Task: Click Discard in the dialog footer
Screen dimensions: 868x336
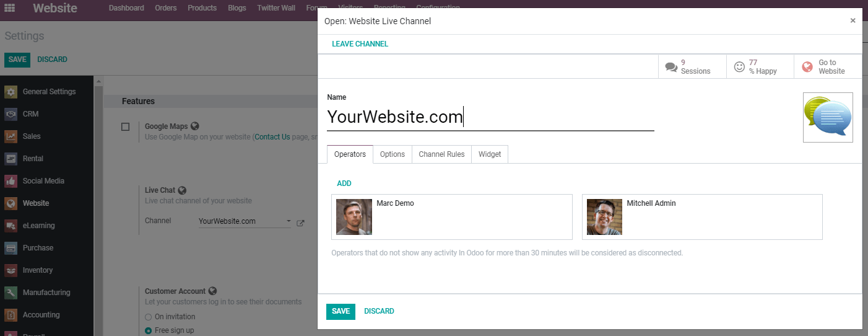Action: [379, 311]
